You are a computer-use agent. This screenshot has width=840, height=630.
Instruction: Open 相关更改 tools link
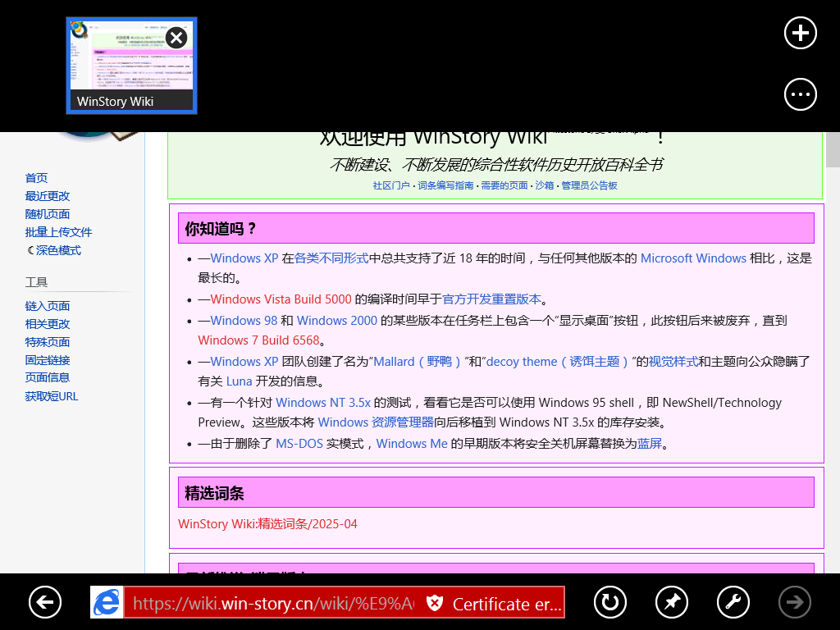coord(47,324)
